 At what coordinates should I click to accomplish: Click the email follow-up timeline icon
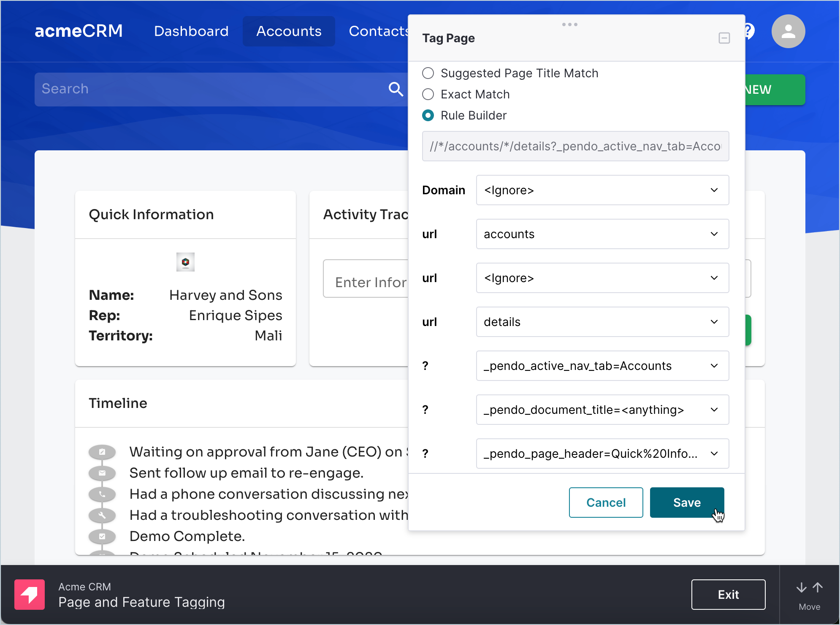point(102,473)
